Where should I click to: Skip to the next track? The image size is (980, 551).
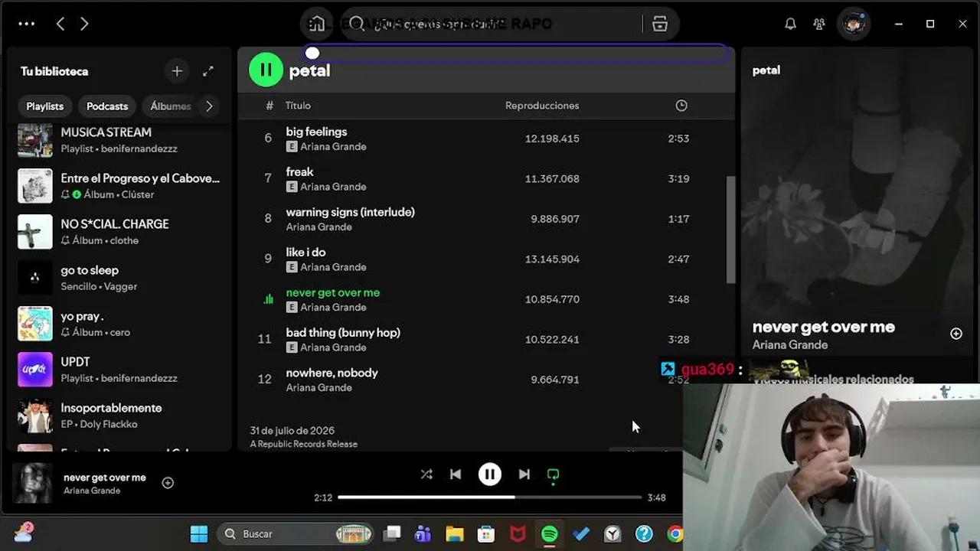[x=524, y=474]
